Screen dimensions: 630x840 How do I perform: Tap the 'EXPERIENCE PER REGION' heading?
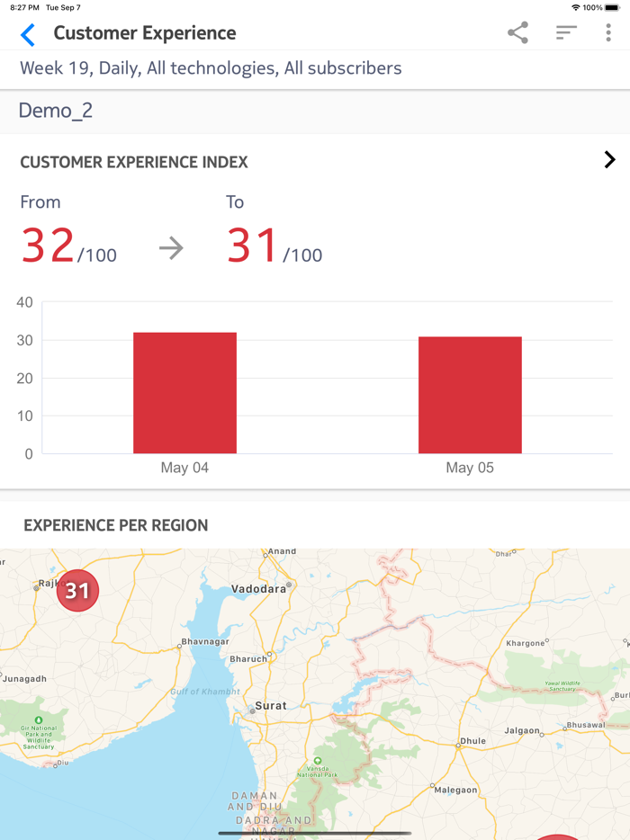tap(116, 525)
